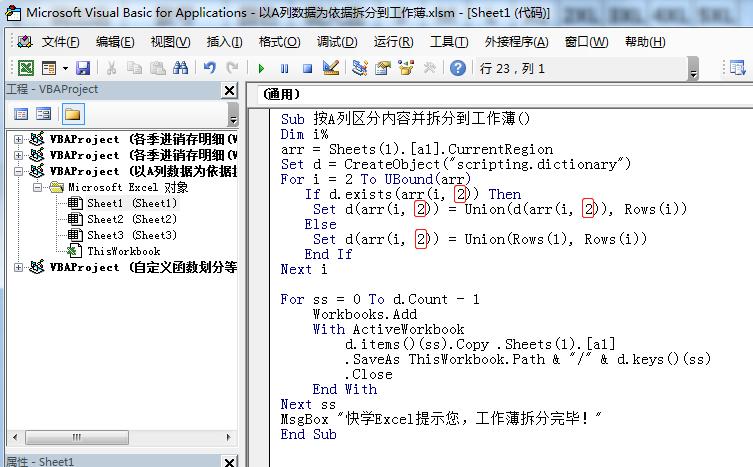Save the project with the floppy disk icon
The image size is (753, 467).
click(83, 68)
